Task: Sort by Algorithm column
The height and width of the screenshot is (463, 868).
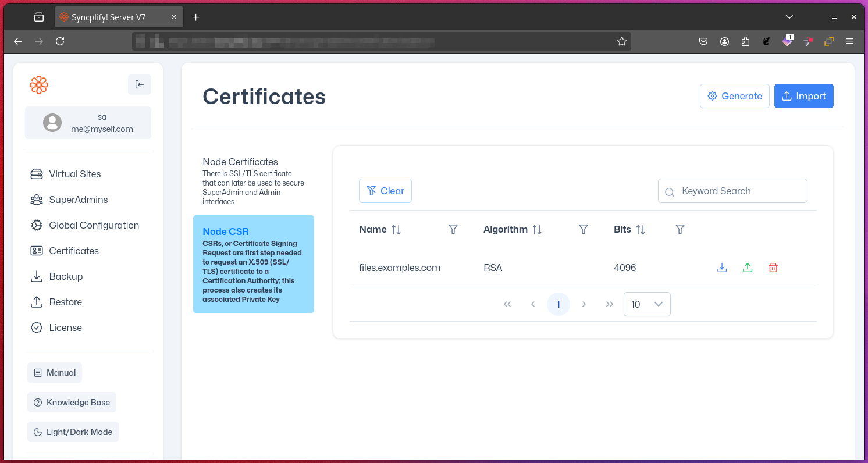Action: click(x=537, y=229)
